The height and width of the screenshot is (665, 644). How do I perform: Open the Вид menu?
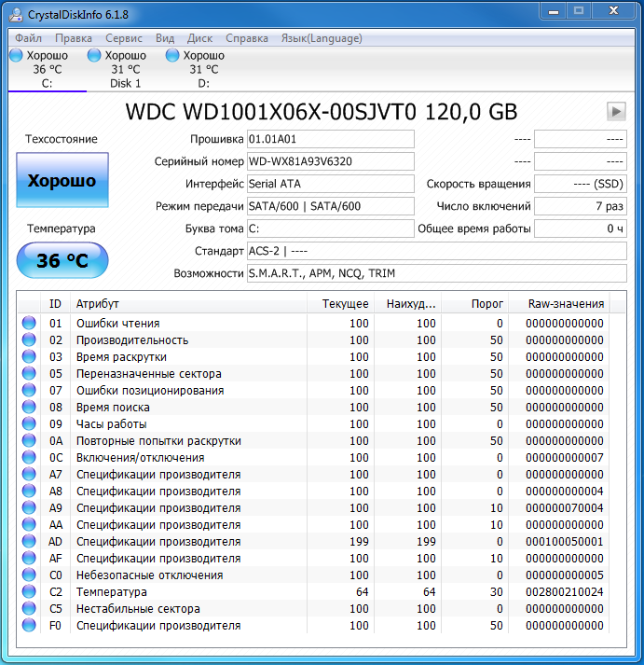coord(165,38)
